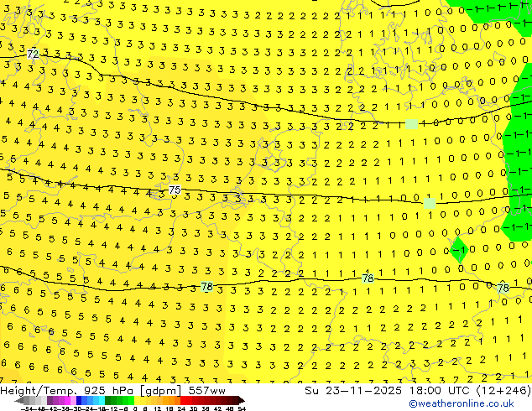532x411 pixels.
Task: Select the dark purple swatch near -42
Action: 50,401
